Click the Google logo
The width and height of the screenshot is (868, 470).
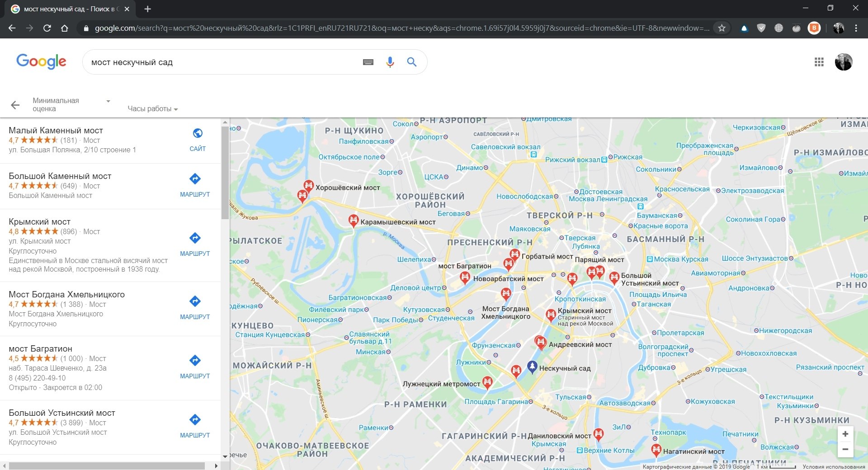(x=41, y=61)
